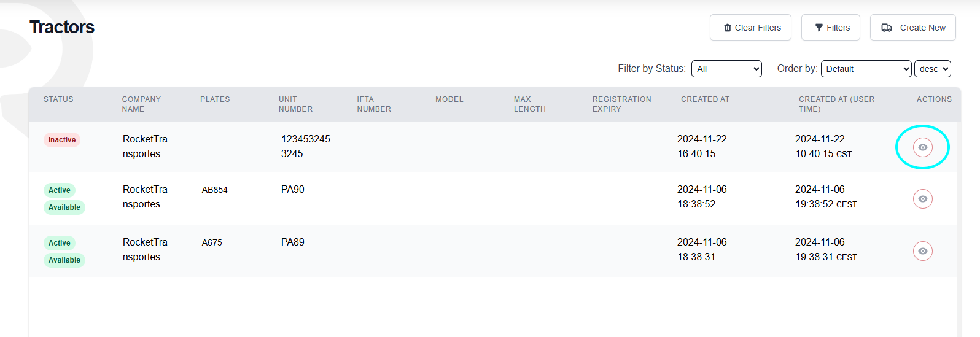Click unit number PA90
Screen dimensions: 980x337
[293, 190]
